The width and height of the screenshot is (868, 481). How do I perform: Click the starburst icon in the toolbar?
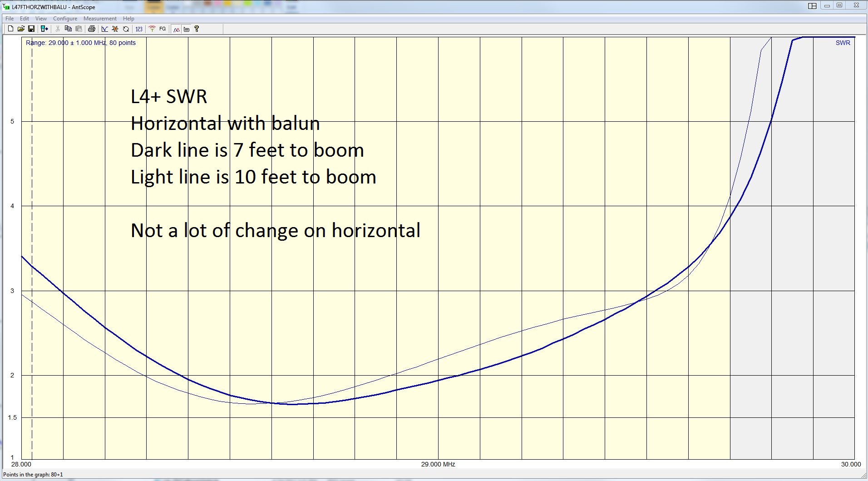115,29
